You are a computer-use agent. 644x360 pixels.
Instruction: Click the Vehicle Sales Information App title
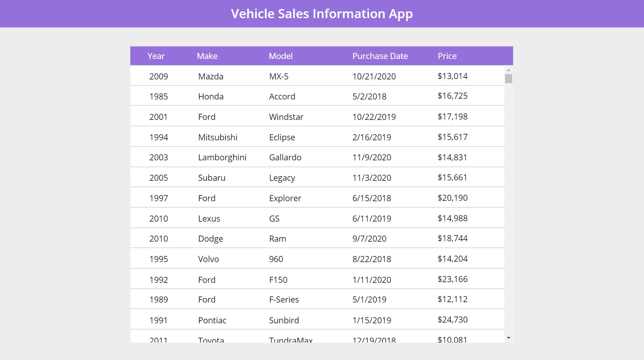point(321,14)
